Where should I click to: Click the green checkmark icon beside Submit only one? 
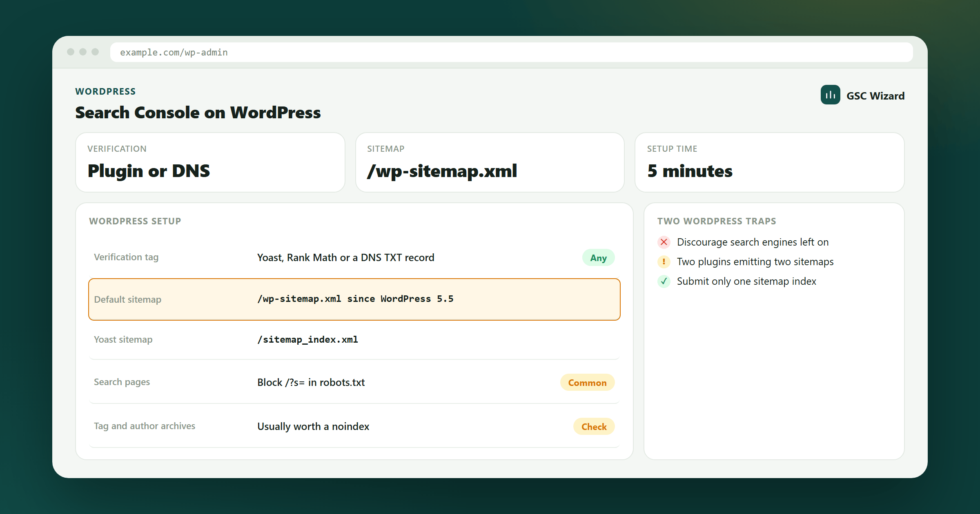[664, 281]
